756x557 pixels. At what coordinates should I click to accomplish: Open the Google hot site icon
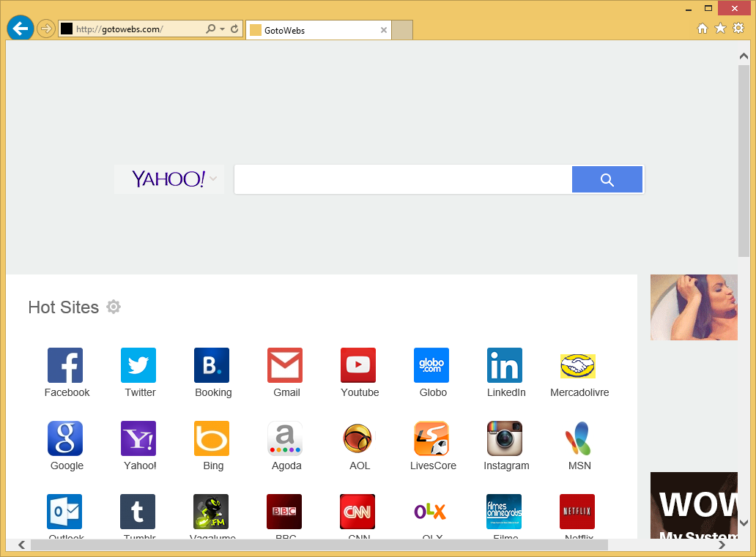[x=65, y=438]
